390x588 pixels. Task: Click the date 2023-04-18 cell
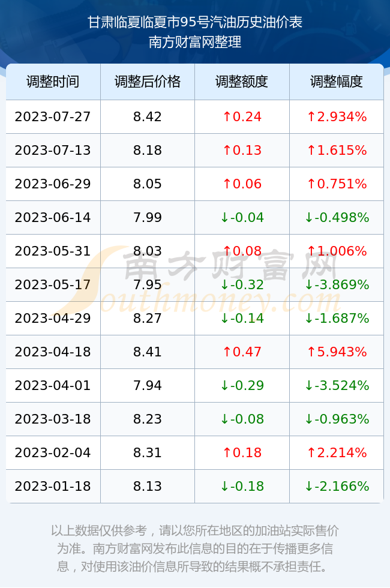point(53,352)
